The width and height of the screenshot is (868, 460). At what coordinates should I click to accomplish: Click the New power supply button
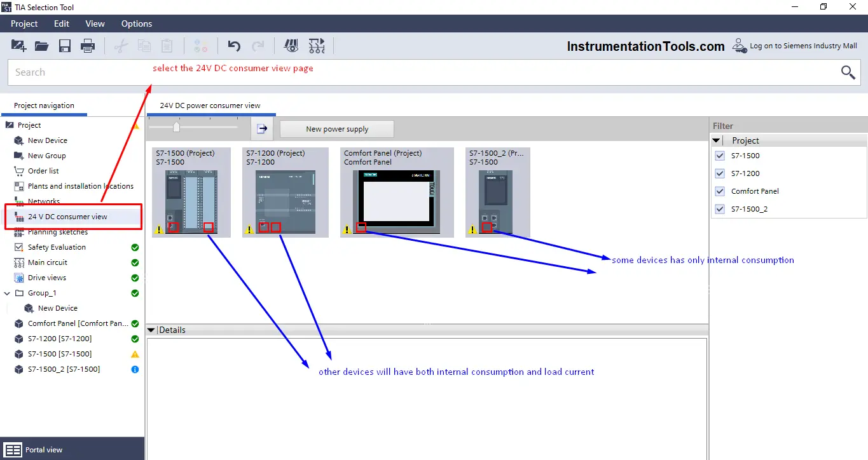(337, 129)
